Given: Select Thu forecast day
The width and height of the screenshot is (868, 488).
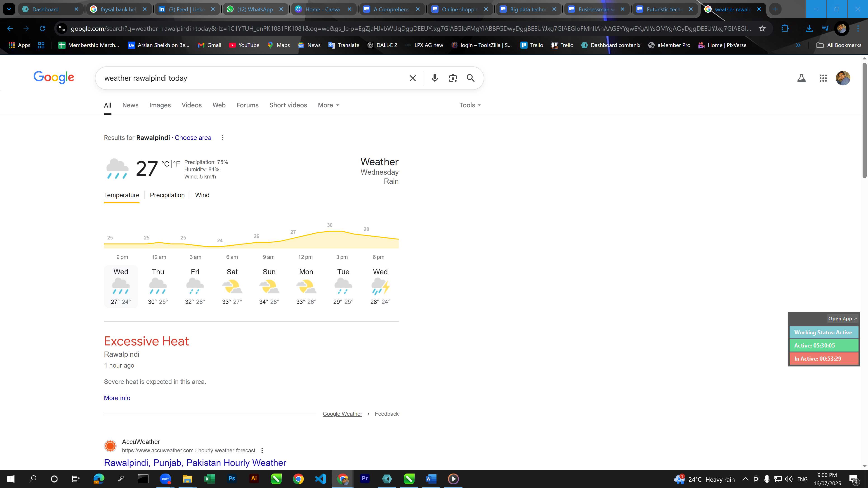Looking at the screenshot, I should coord(158,287).
